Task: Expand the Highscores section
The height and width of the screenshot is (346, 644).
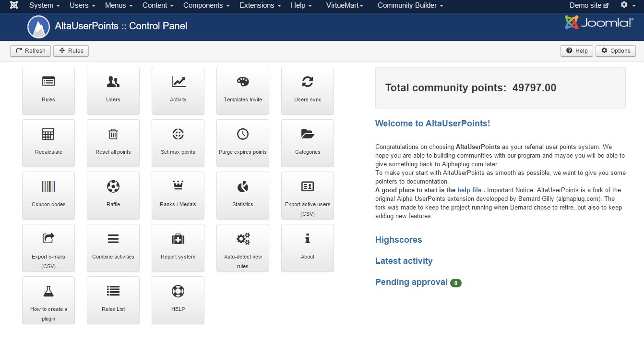Action: pos(399,240)
